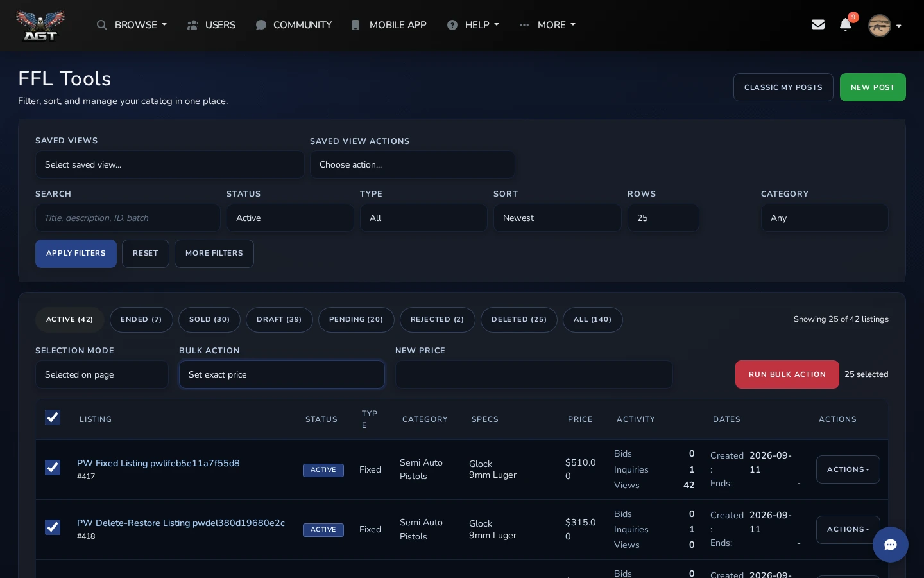Click Run Bulk Action
The height and width of the screenshot is (578, 924).
[x=787, y=374]
